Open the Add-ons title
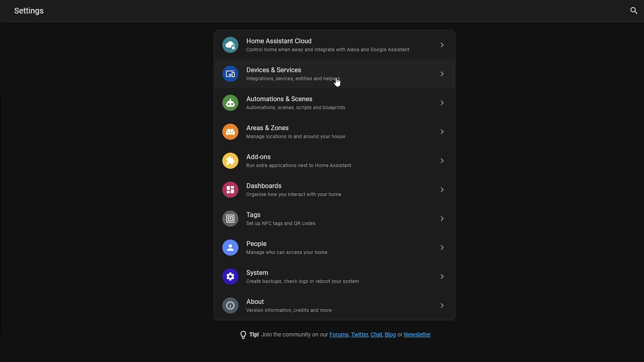This screenshot has height=362, width=644. (258, 157)
